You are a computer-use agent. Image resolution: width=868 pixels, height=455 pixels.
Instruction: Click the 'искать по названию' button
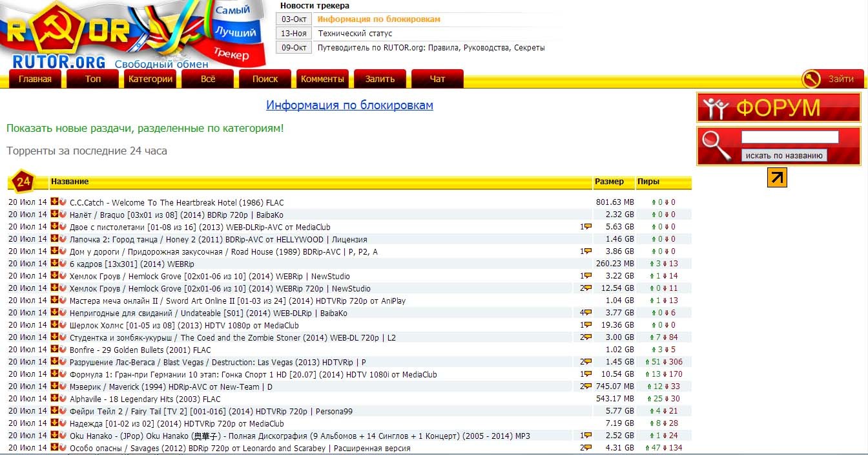[784, 155]
